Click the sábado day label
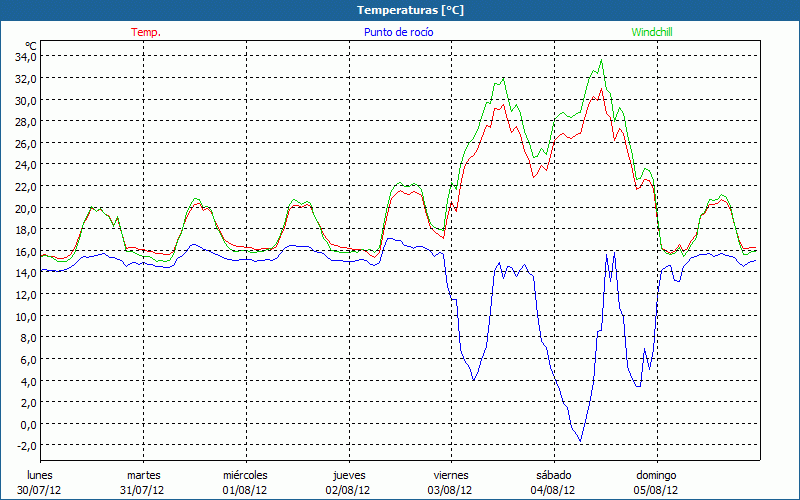This screenshot has width=800, height=500. (554, 475)
